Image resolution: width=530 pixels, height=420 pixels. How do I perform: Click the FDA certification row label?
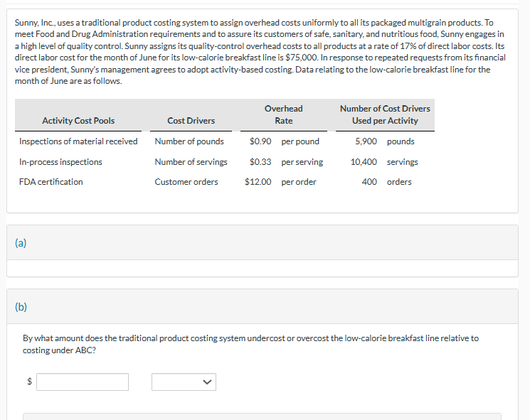coord(51,182)
